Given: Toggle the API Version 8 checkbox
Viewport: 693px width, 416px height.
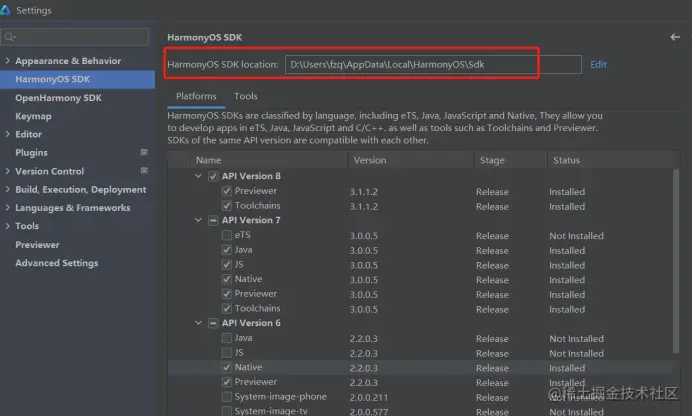Looking at the screenshot, I should [213, 176].
